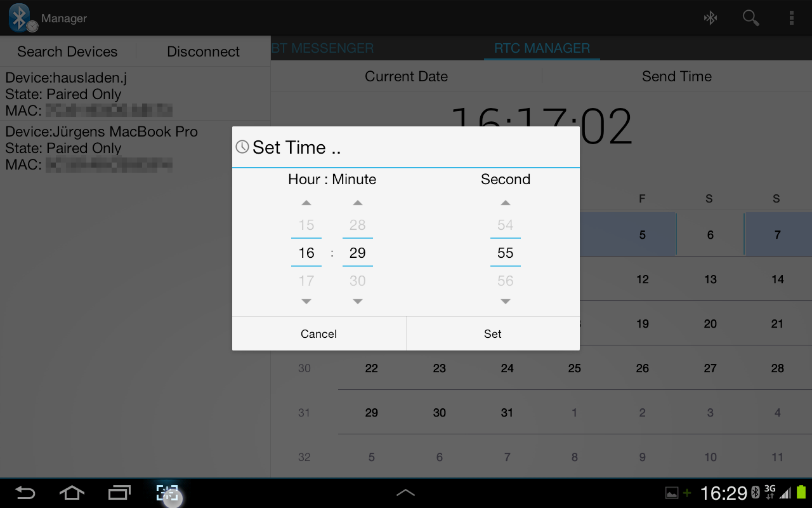Select calendar day 6
Screen dimensions: 812x508
710,235
